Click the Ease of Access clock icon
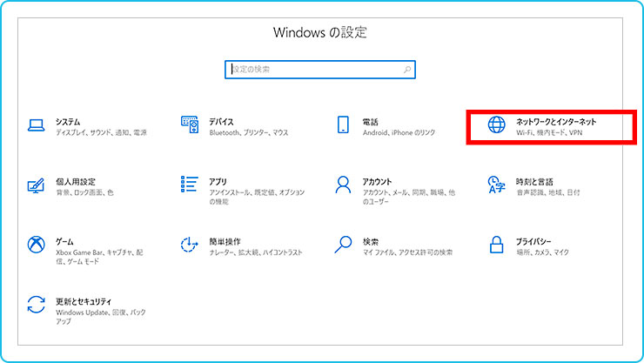The width and height of the screenshot is (644, 363). point(190,245)
